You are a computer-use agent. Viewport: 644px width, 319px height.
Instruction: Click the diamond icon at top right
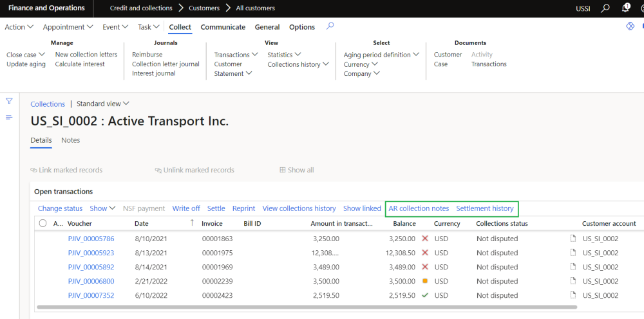point(630,26)
